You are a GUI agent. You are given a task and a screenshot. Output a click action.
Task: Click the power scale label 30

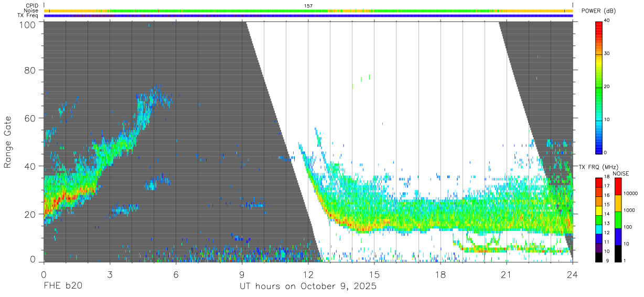pos(607,53)
